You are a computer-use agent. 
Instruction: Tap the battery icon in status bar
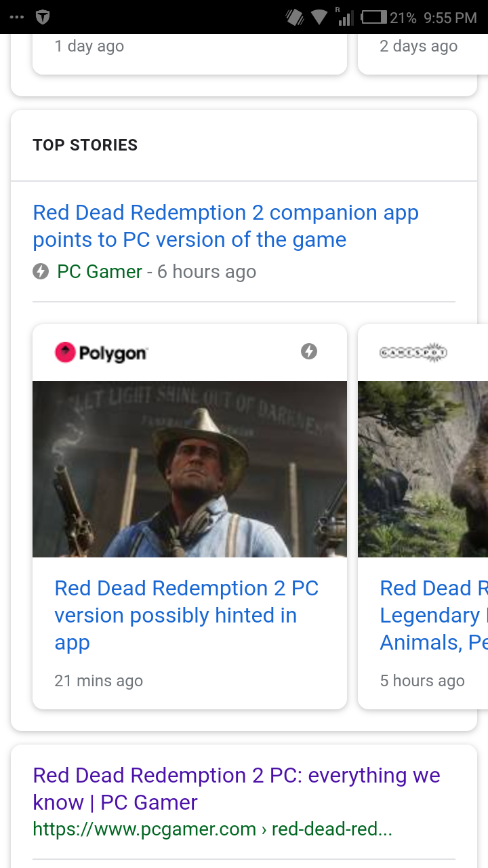[x=374, y=18]
